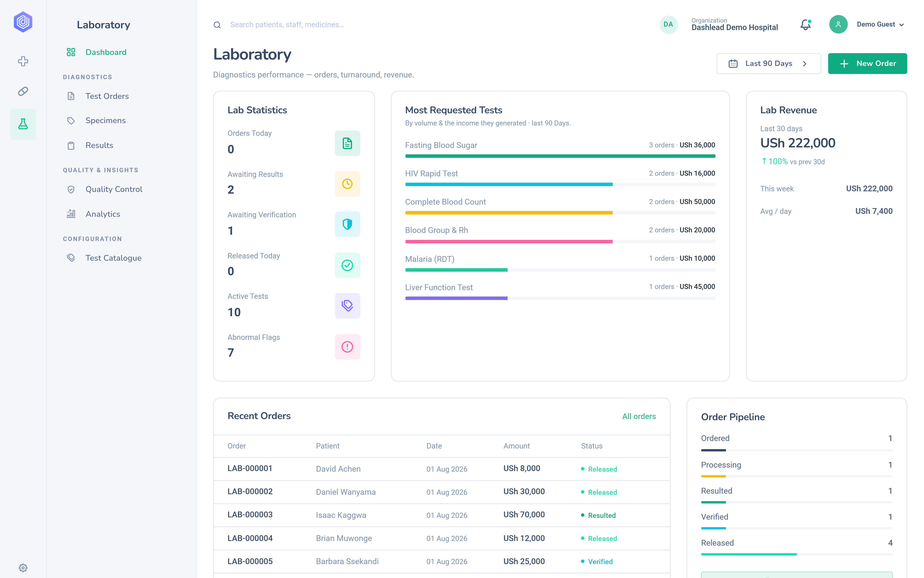Click the Released Today checkmark icon
924x578 pixels.
click(347, 265)
